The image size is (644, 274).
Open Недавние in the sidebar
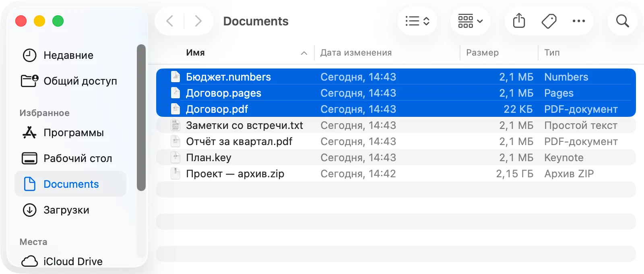70,55
